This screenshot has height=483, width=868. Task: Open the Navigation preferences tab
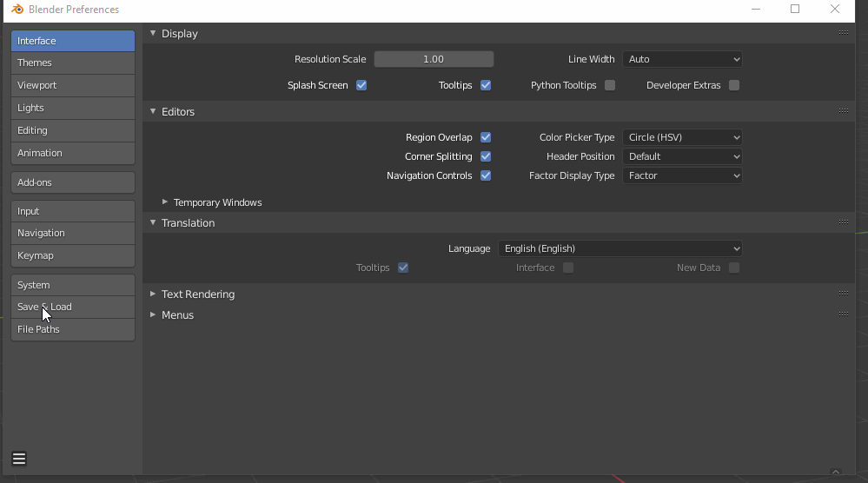point(73,234)
